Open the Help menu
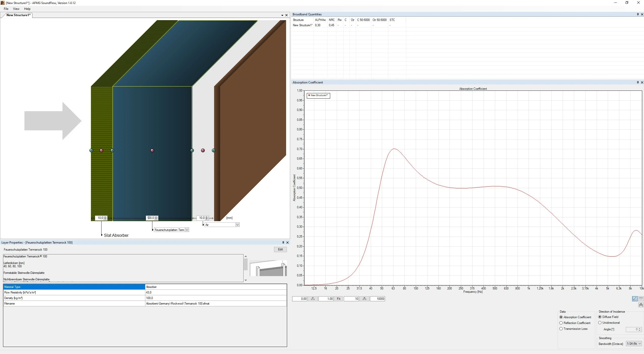 pyautogui.click(x=27, y=9)
